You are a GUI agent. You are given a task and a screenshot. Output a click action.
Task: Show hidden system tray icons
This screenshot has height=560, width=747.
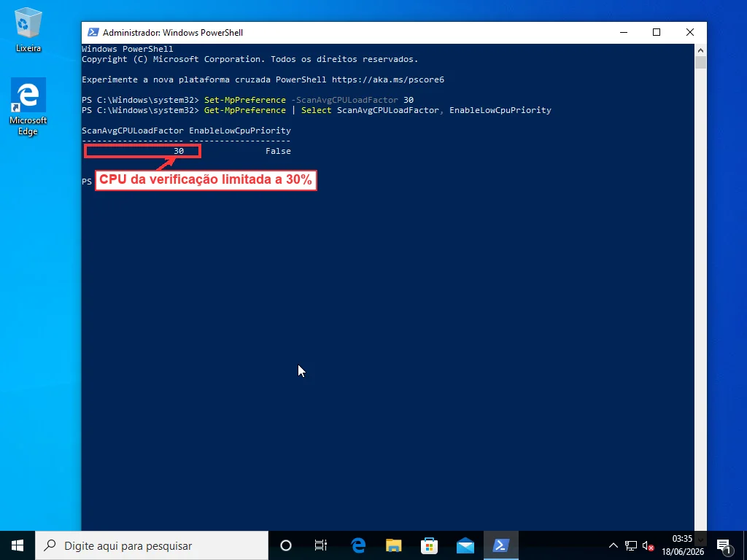613,545
